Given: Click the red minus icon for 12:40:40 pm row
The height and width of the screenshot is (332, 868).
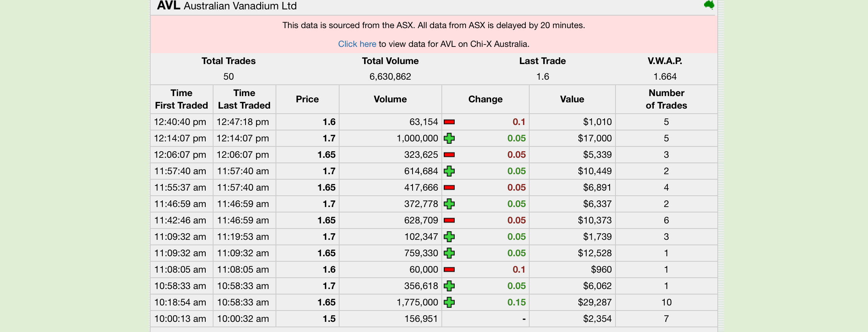Looking at the screenshot, I should click(x=449, y=122).
